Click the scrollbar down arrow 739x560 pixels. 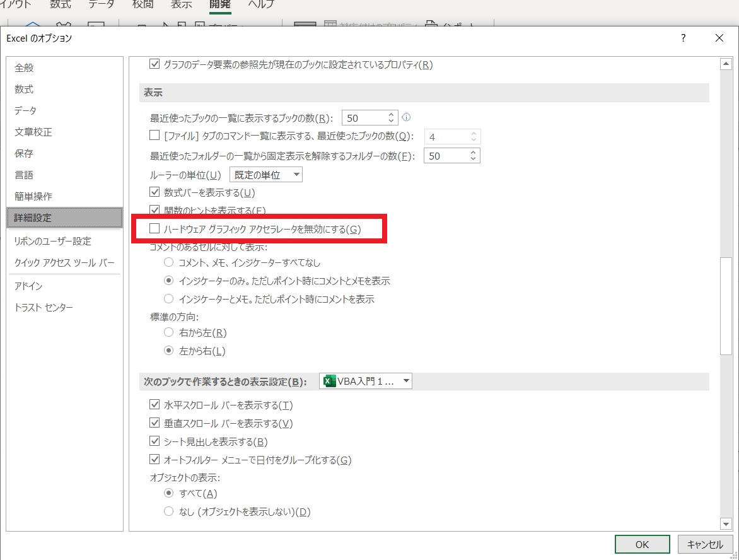(726, 523)
